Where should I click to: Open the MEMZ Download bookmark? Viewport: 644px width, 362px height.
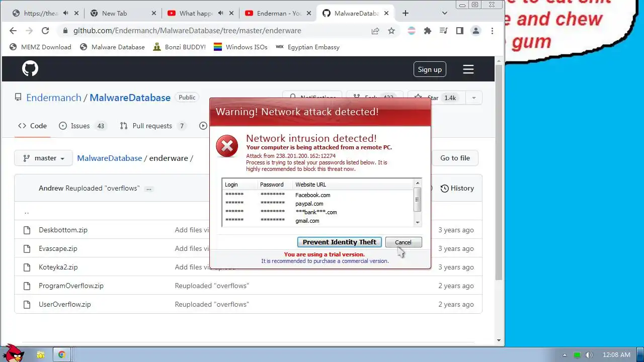pos(41,47)
